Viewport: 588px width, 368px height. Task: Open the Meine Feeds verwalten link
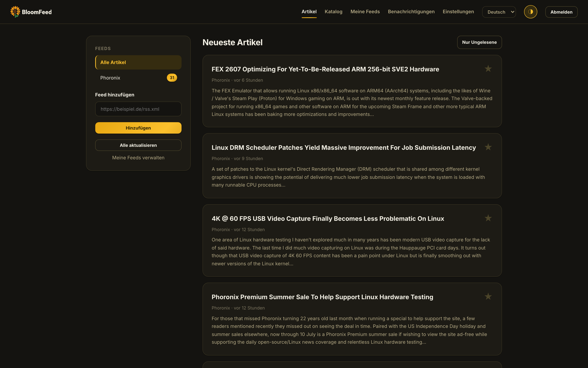tap(138, 158)
